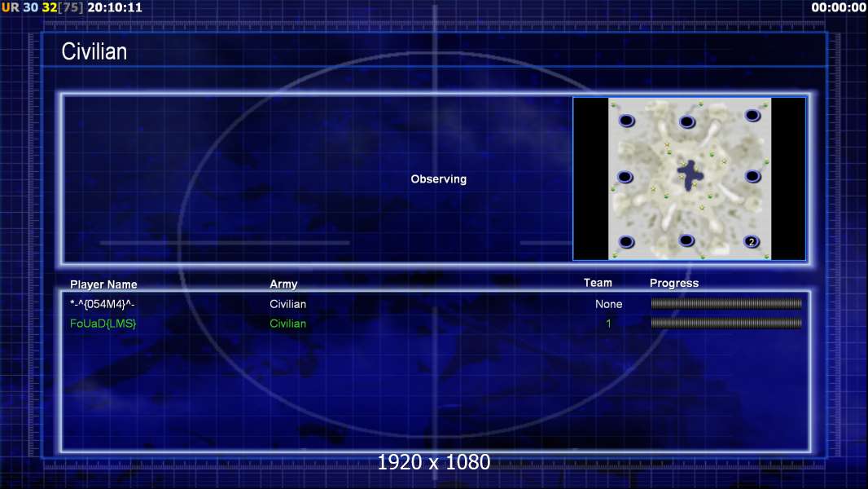The width and height of the screenshot is (868, 489).
Task: Click the Team column header
Action: click(x=598, y=283)
